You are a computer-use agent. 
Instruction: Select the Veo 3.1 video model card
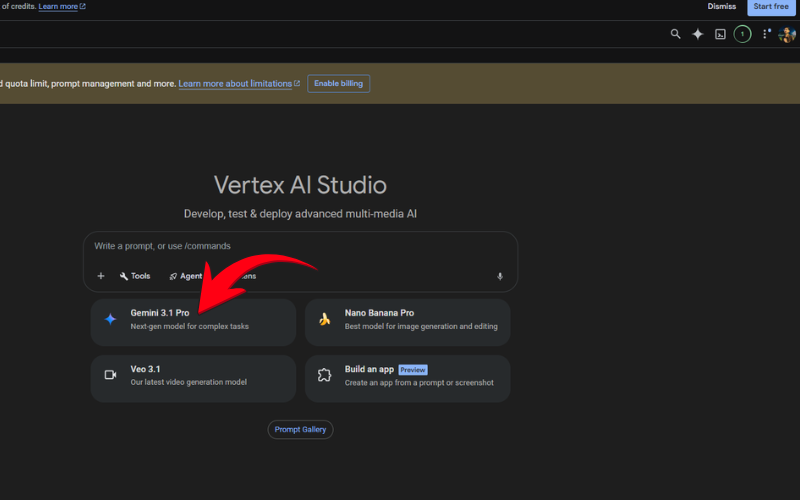[x=193, y=377]
